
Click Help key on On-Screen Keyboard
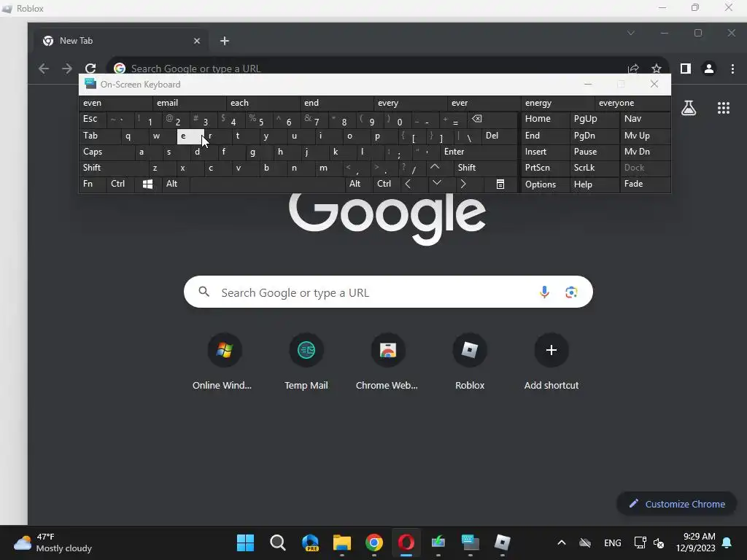(x=594, y=184)
